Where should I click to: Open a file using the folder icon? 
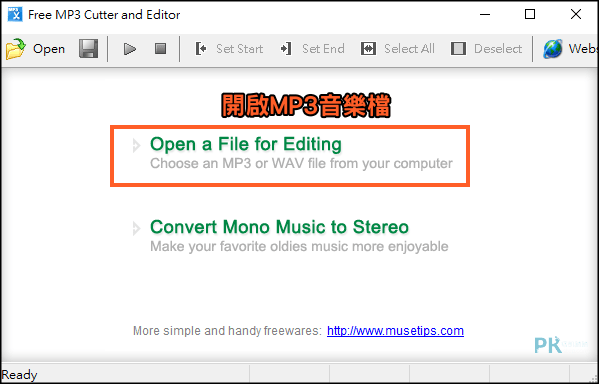[x=16, y=49]
